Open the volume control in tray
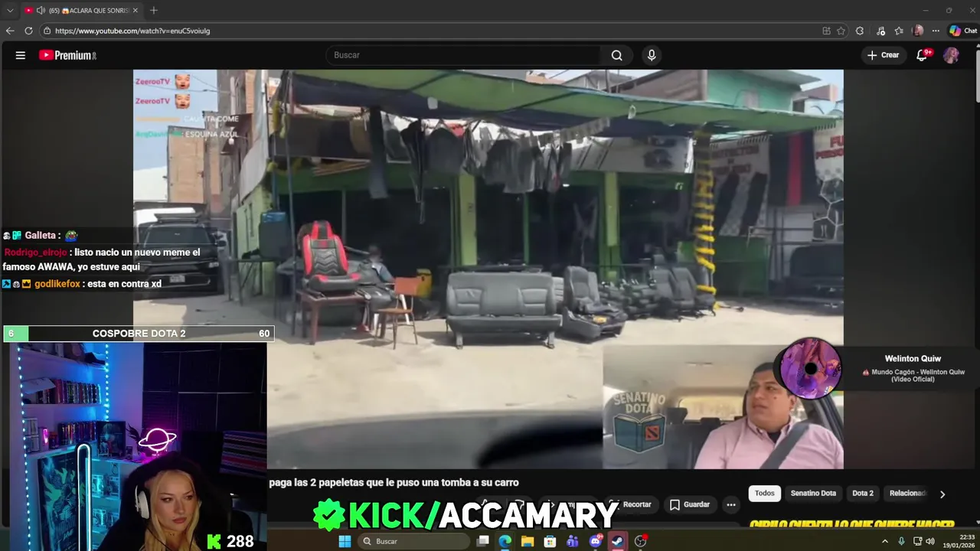980x551 pixels. click(930, 541)
